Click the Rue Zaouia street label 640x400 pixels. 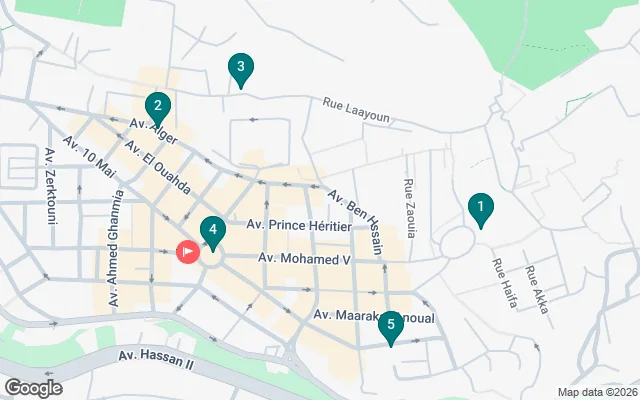(410, 208)
